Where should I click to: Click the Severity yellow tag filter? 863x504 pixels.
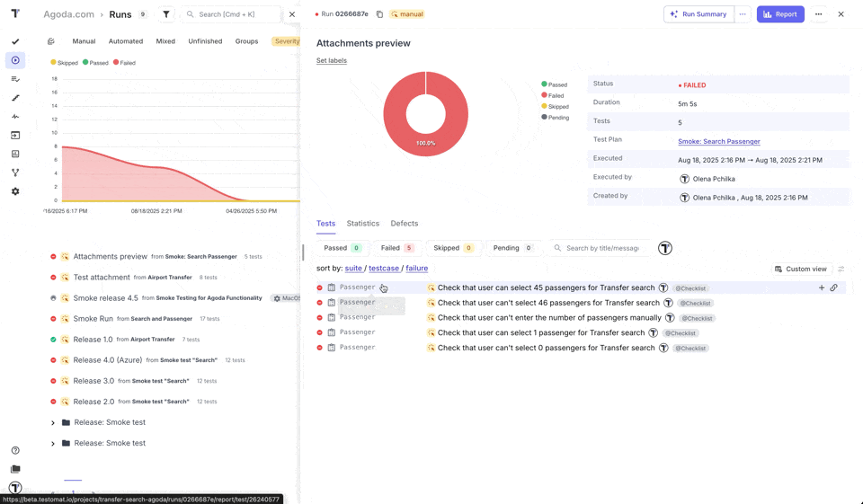pos(287,41)
